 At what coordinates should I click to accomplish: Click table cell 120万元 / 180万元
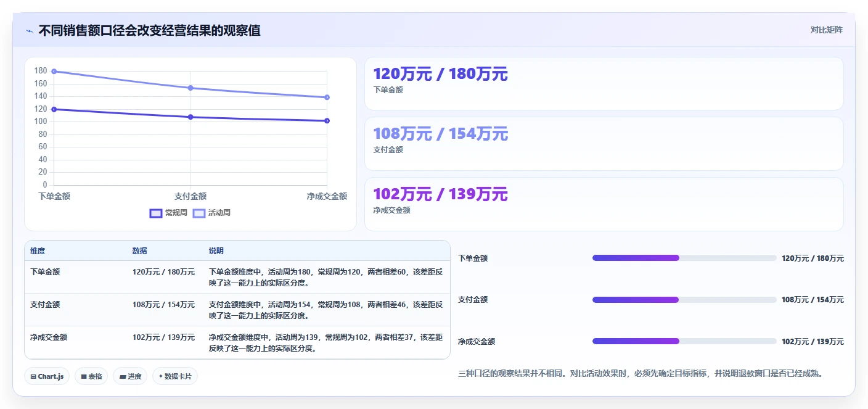click(x=163, y=271)
